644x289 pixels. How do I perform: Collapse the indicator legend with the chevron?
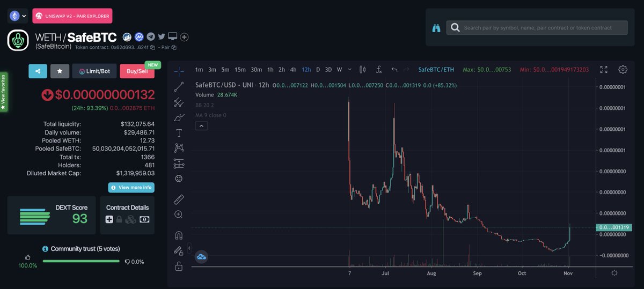click(201, 126)
